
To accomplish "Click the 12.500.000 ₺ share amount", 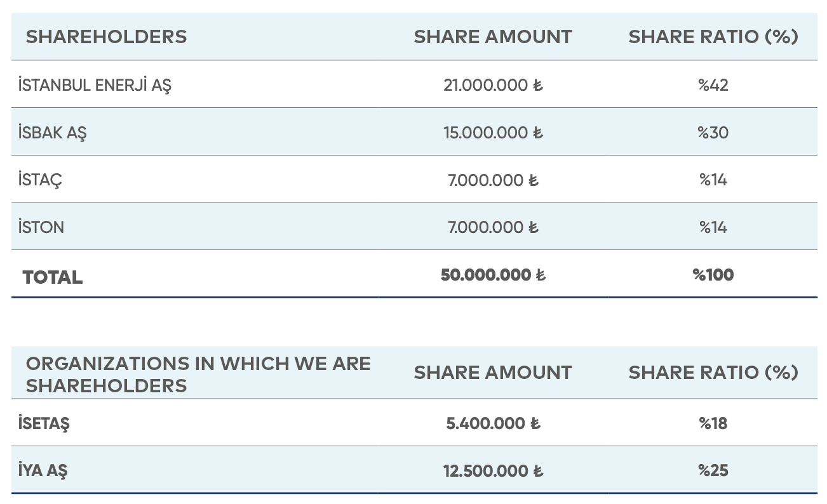I will 493,471.
